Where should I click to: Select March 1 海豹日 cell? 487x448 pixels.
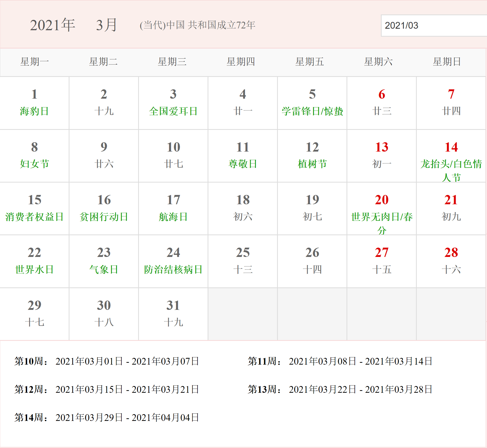[x=34, y=103]
